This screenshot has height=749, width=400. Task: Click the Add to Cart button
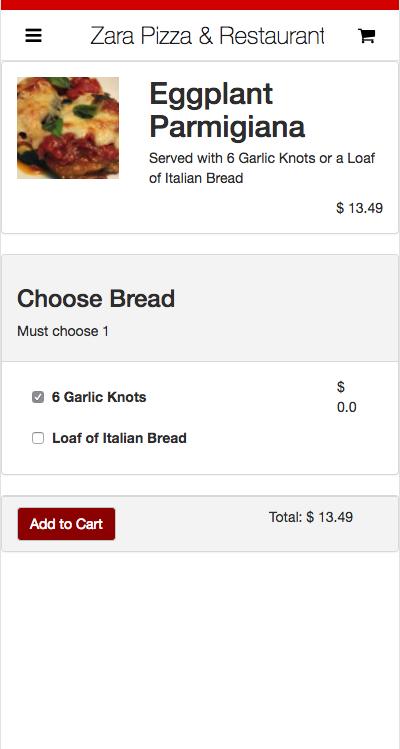66,524
